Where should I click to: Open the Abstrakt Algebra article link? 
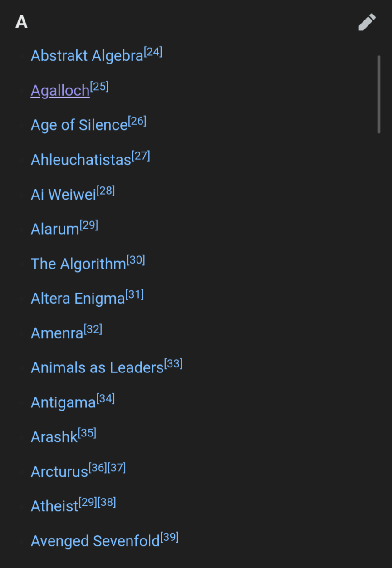point(87,56)
